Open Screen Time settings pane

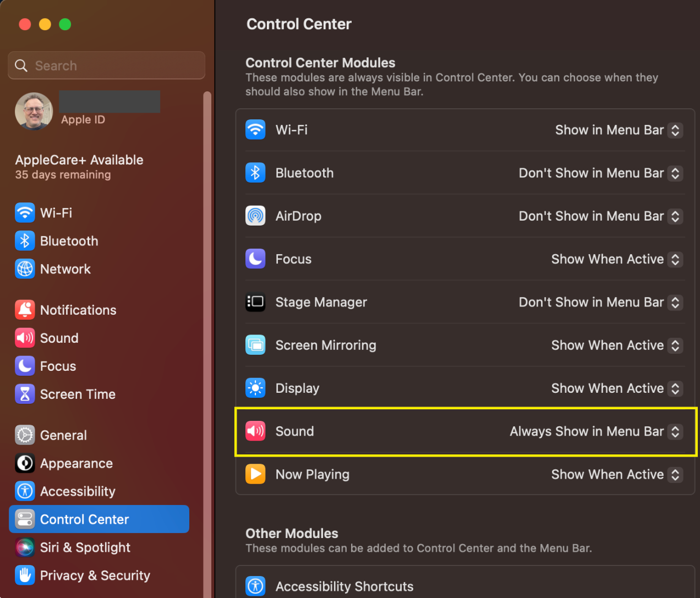(99, 394)
